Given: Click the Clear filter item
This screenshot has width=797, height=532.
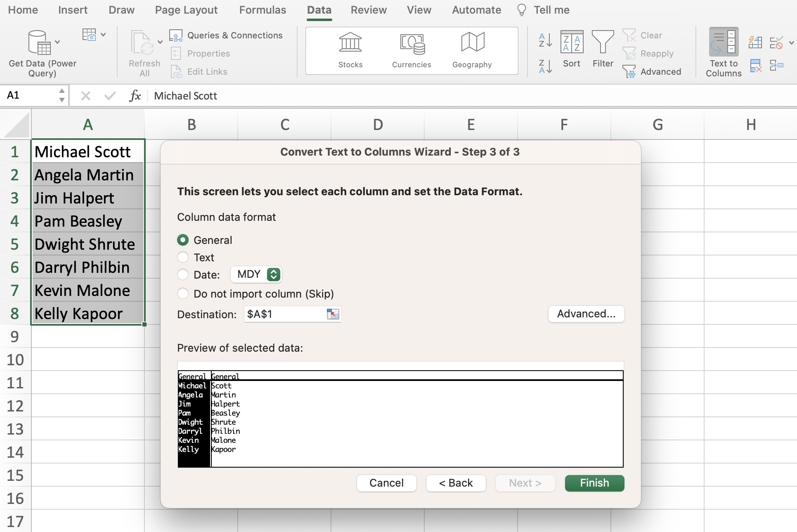Looking at the screenshot, I should [x=642, y=35].
